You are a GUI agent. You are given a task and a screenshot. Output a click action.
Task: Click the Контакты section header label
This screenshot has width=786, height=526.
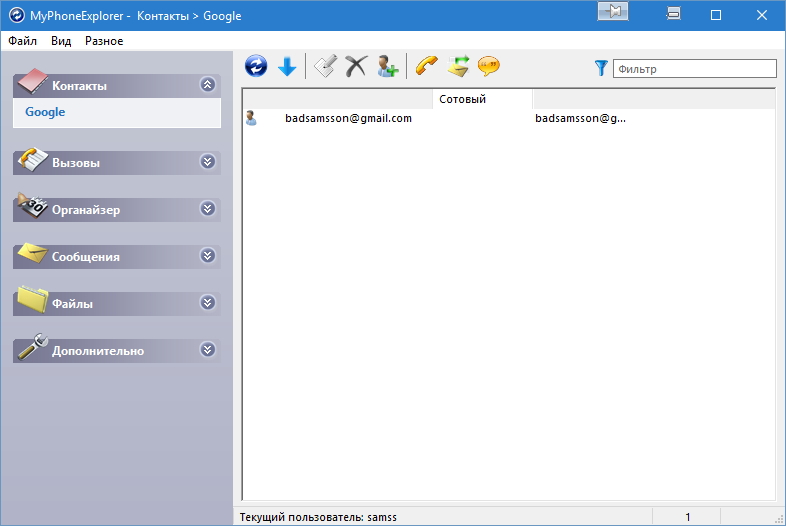point(79,86)
